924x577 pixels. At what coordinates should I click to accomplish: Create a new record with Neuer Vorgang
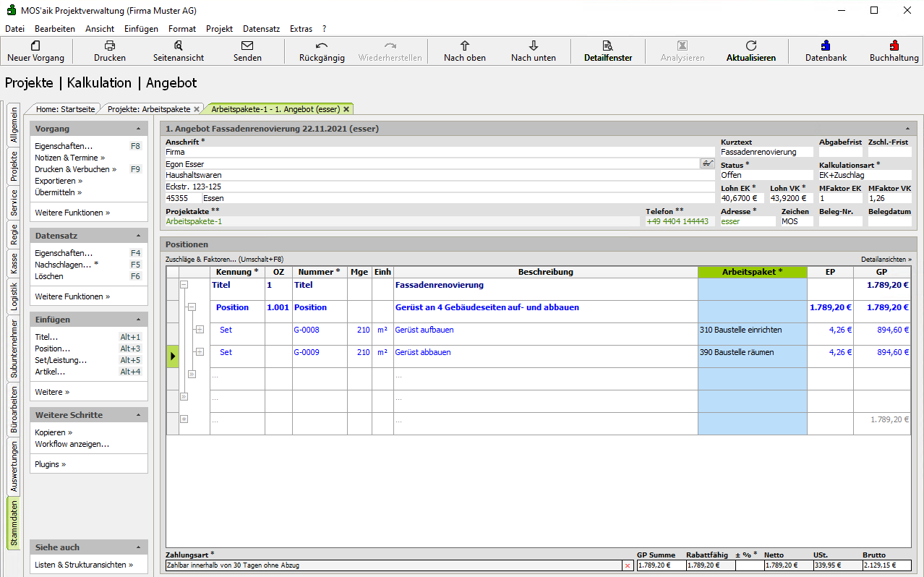coord(35,51)
